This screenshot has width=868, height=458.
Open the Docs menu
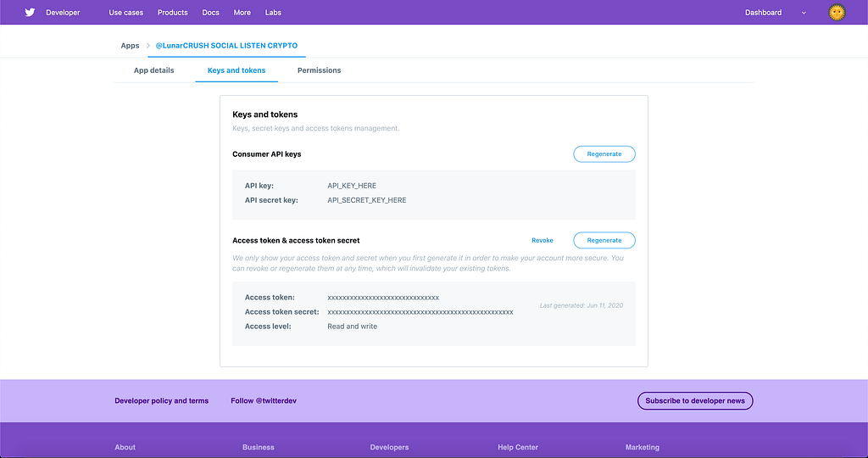pyautogui.click(x=210, y=12)
